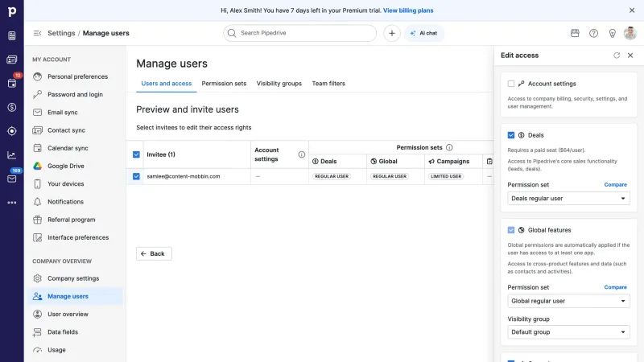Open Email sync settings
The image size is (644, 362).
[75, 113]
